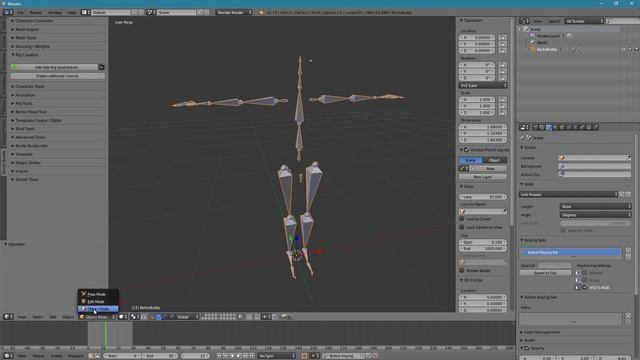640x360 pixels.
Task: Click the refresh icon beside the Add Rig button
Action: point(102,67)
